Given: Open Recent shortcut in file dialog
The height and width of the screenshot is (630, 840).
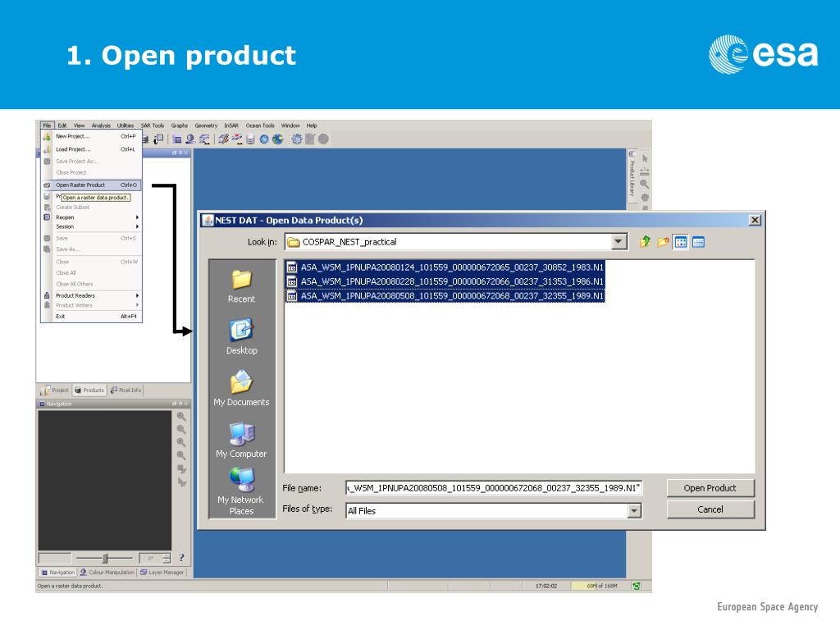Looking at the screenshot, I should (241, 286).
